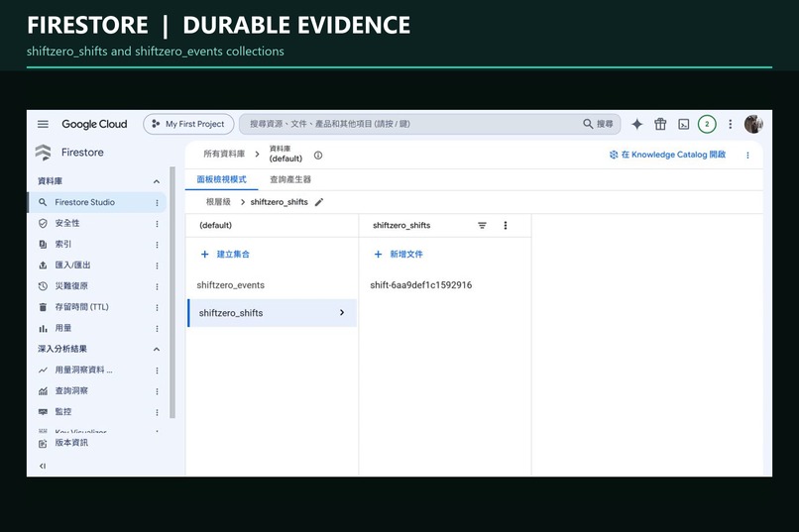Click the search magnifier button
The image size is (799, 532).
(x=597, y=124)
